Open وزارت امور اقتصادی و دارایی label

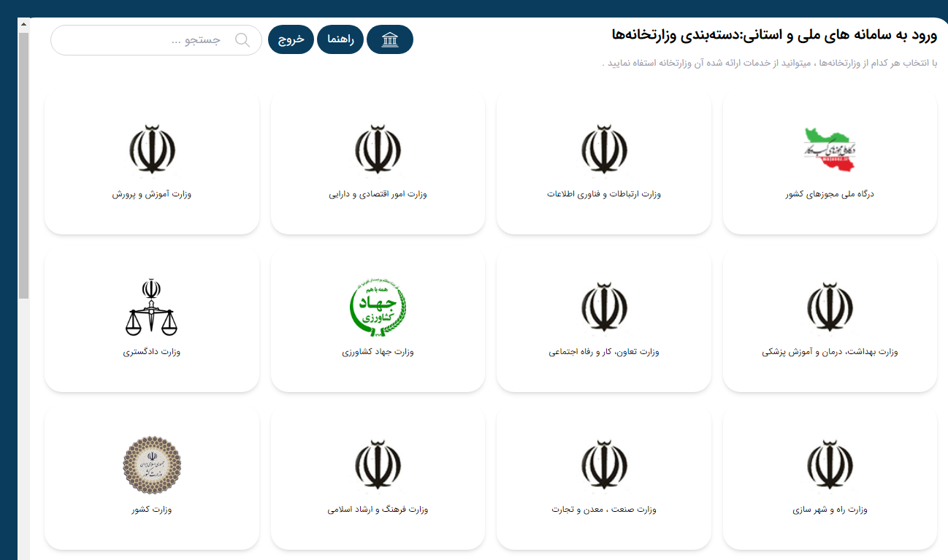378,194
